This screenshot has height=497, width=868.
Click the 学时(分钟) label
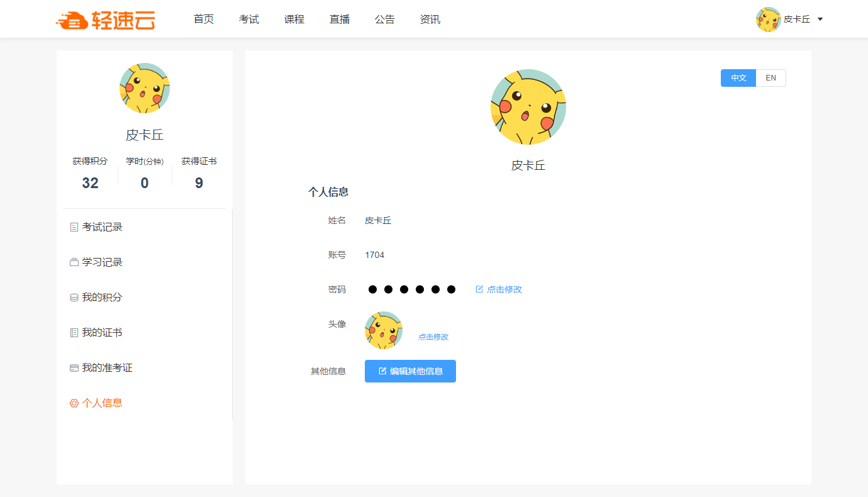(145, 161)
